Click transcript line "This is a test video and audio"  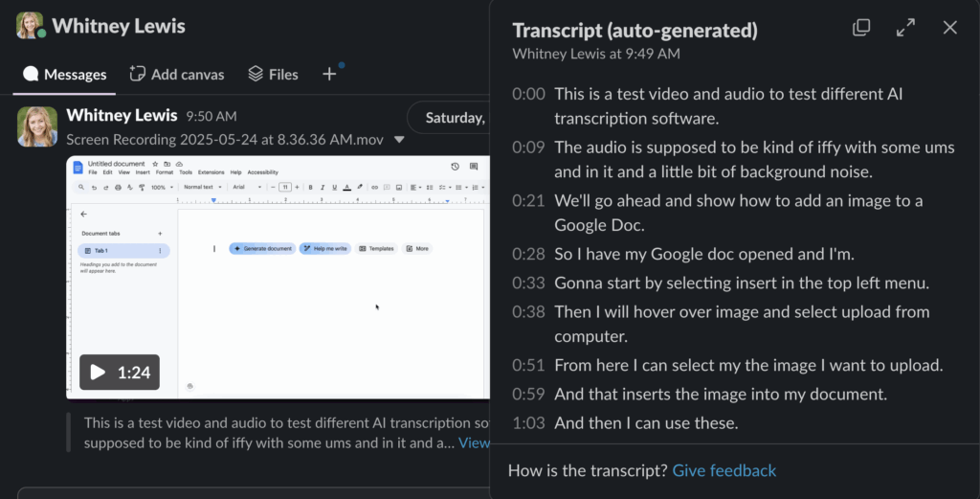coord(728,105)
